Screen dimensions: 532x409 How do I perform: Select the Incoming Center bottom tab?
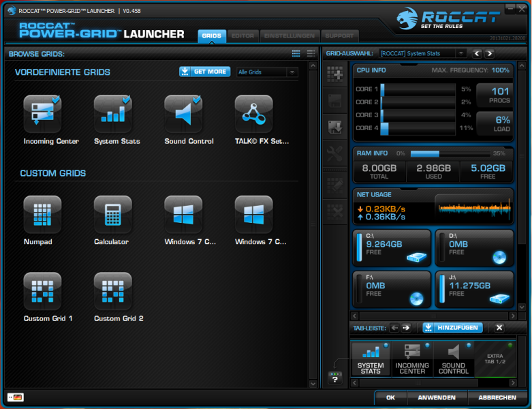pos(412,359)
